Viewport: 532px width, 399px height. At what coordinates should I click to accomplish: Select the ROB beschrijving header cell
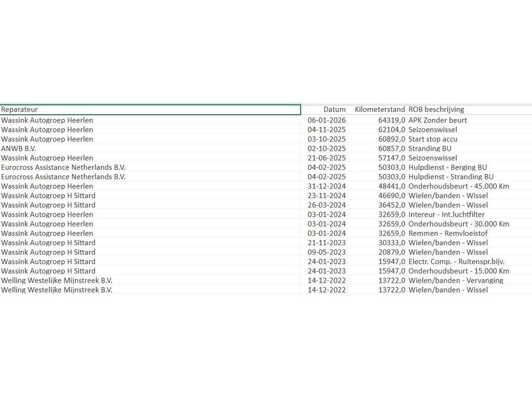[x=436, y=110]
